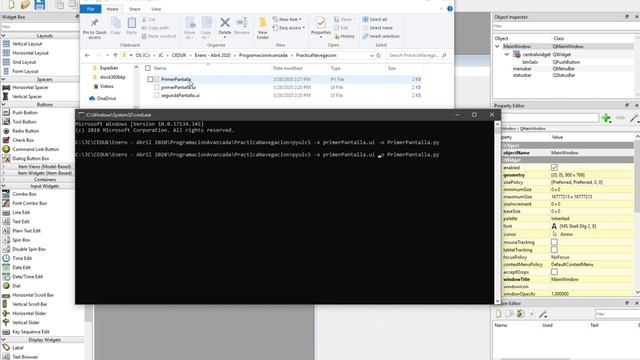Collapse MainWindow node in Object Inspector

(497, 47)
